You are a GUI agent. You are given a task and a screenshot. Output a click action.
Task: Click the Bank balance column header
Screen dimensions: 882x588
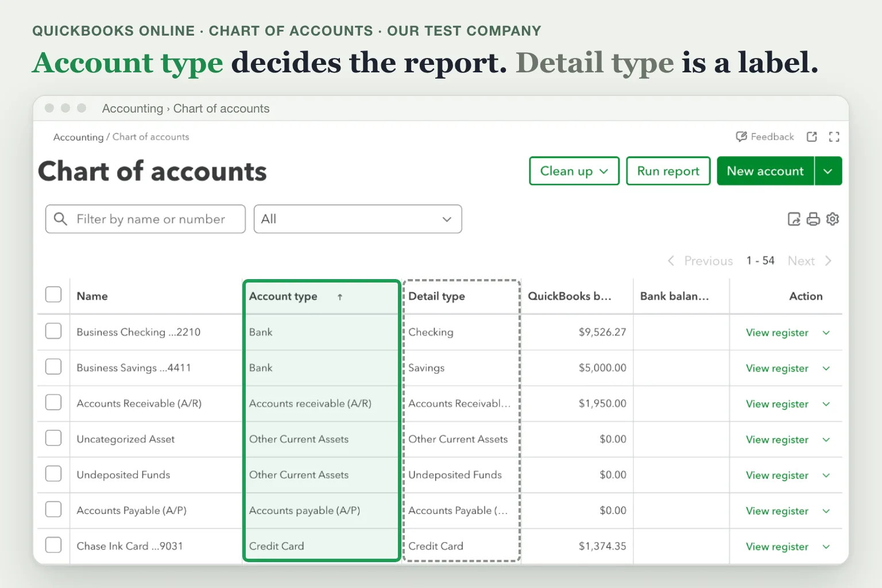pos(675,296)
